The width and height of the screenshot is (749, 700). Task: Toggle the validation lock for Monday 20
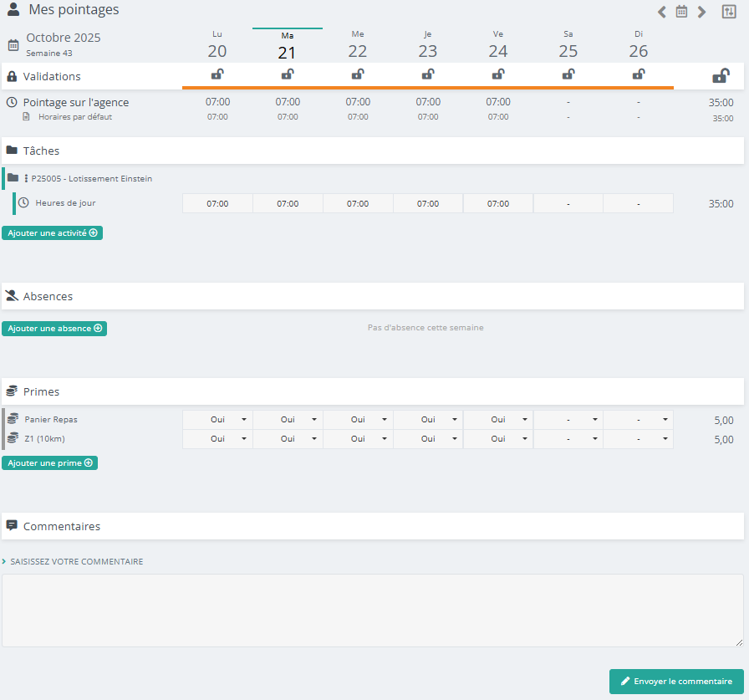coord(217,74)
